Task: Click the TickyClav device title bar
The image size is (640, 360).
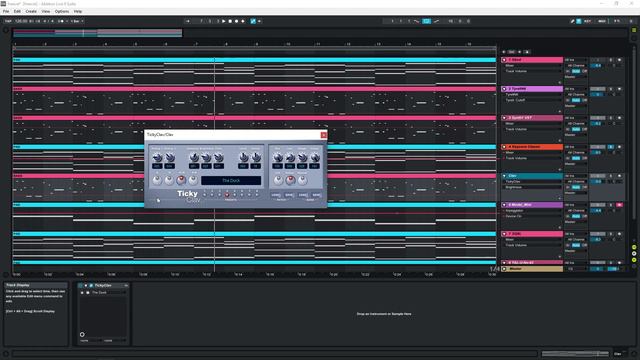Action: (x=103, y=285)
